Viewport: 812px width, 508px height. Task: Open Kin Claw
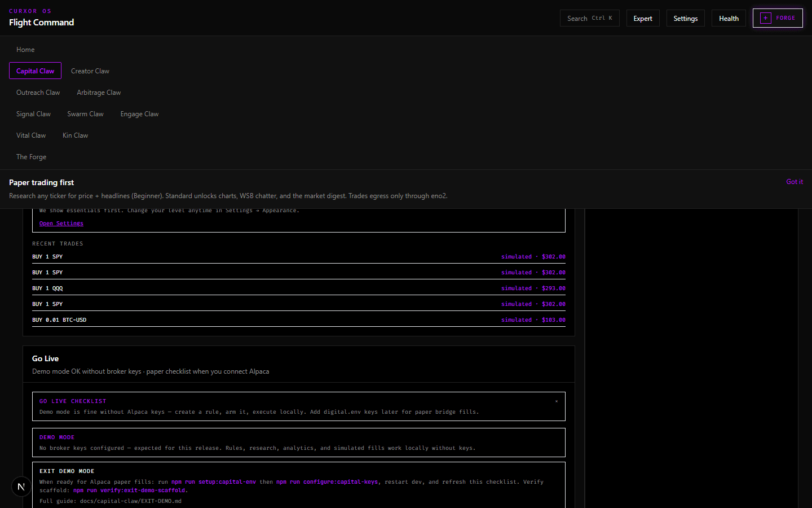76,135
